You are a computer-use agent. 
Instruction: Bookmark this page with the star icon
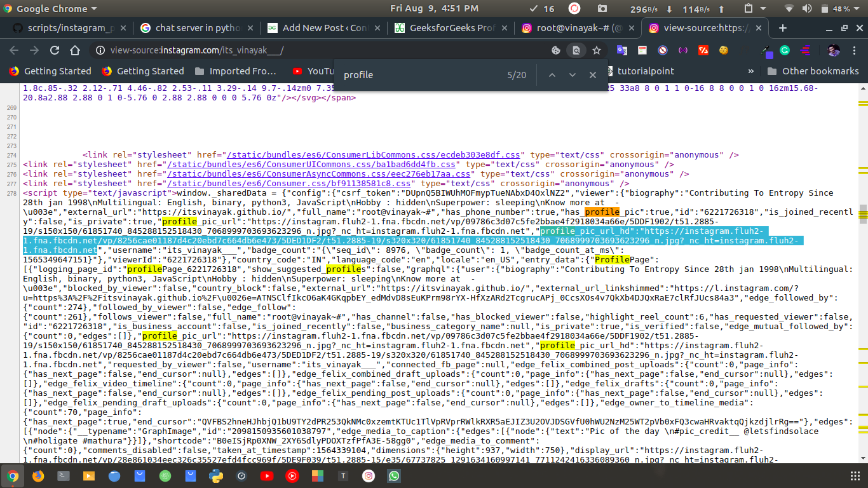point(597,50)
